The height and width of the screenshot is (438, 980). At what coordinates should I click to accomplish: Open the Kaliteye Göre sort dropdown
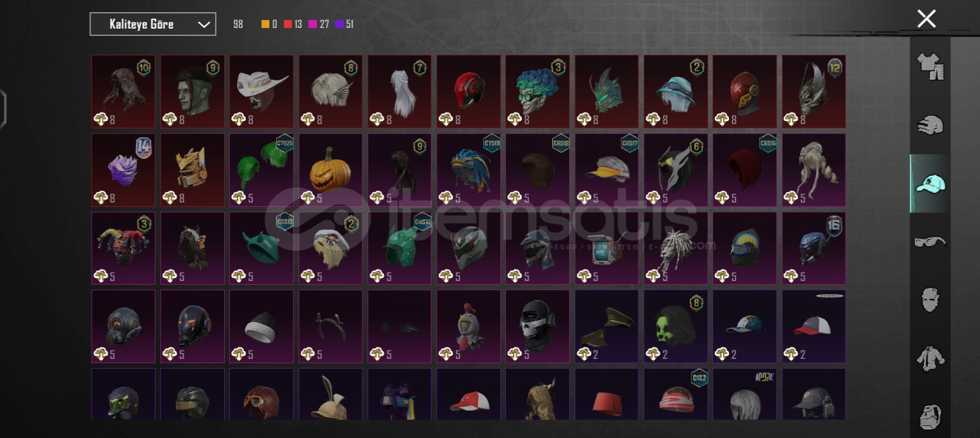pos(153,24)
